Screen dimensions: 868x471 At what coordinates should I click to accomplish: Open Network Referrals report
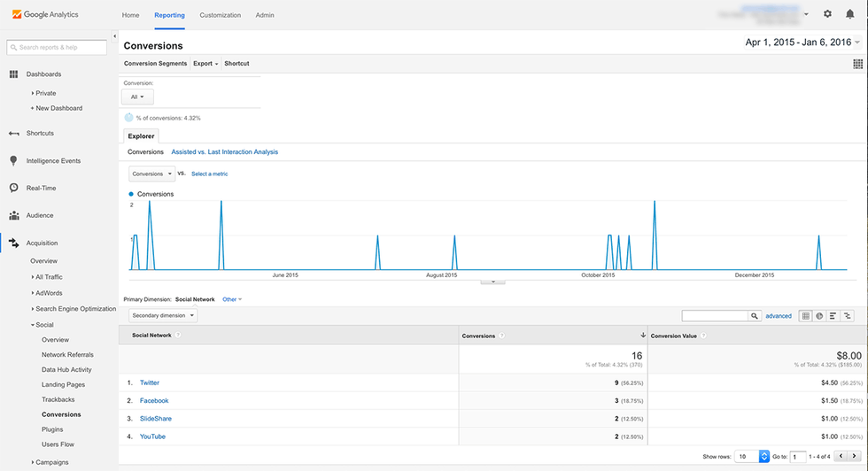point(67,355)
